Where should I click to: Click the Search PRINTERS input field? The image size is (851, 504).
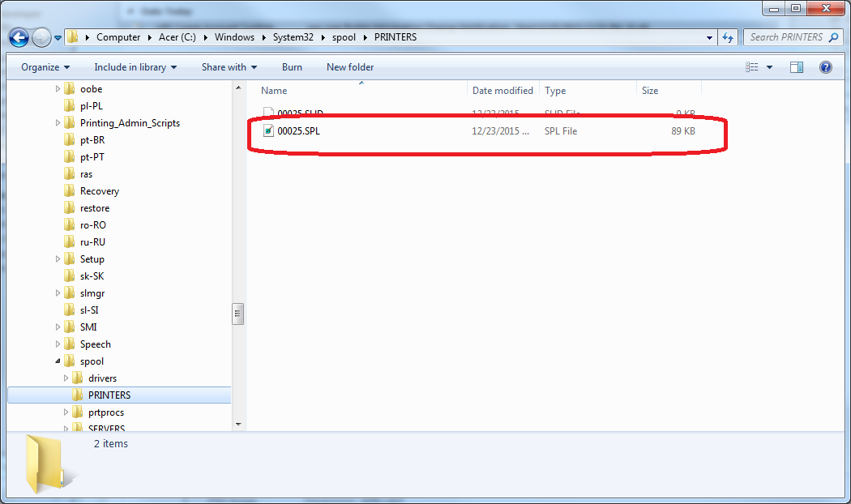786,37
